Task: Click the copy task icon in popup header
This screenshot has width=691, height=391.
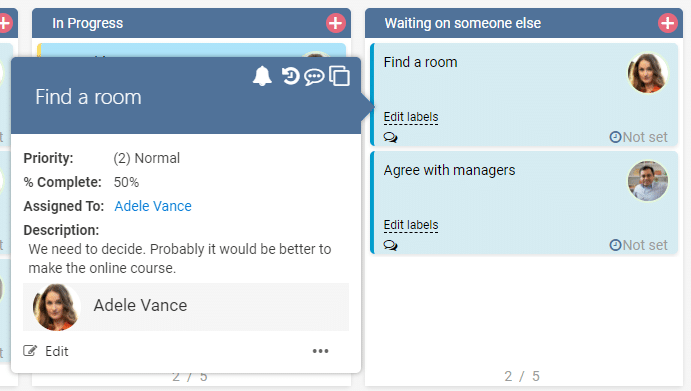Action: point(340,76)
